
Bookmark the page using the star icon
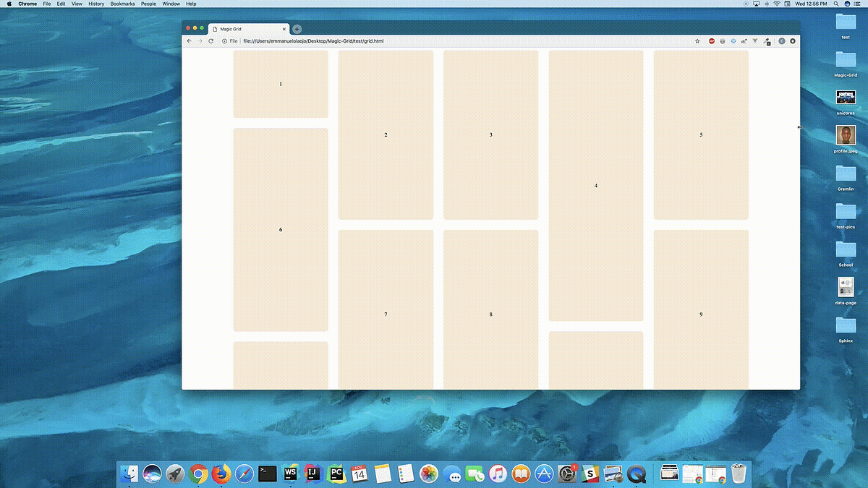pyautogui.click(x=697, y=41)
